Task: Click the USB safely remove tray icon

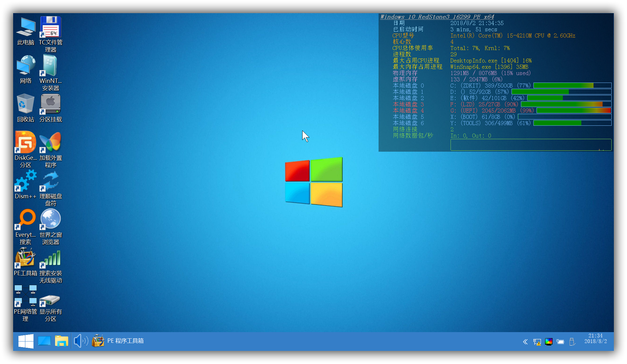Action: 572,342
